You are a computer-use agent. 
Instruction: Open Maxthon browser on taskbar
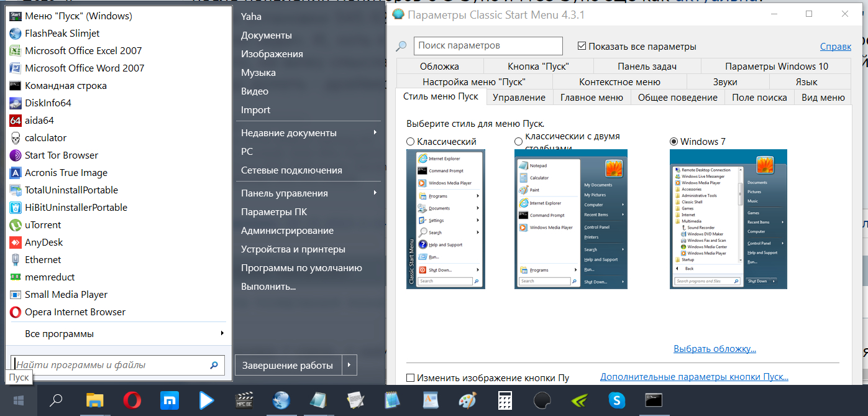pos(170,400)
